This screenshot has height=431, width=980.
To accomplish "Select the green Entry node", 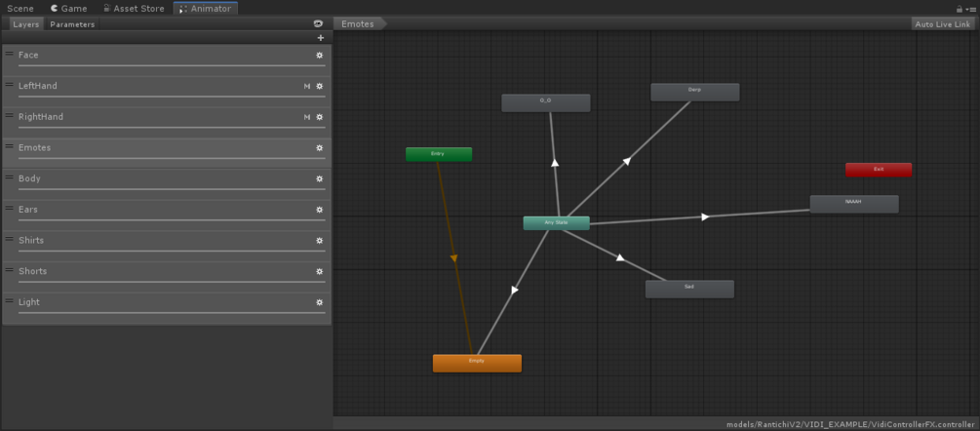I will coord(439,154).
